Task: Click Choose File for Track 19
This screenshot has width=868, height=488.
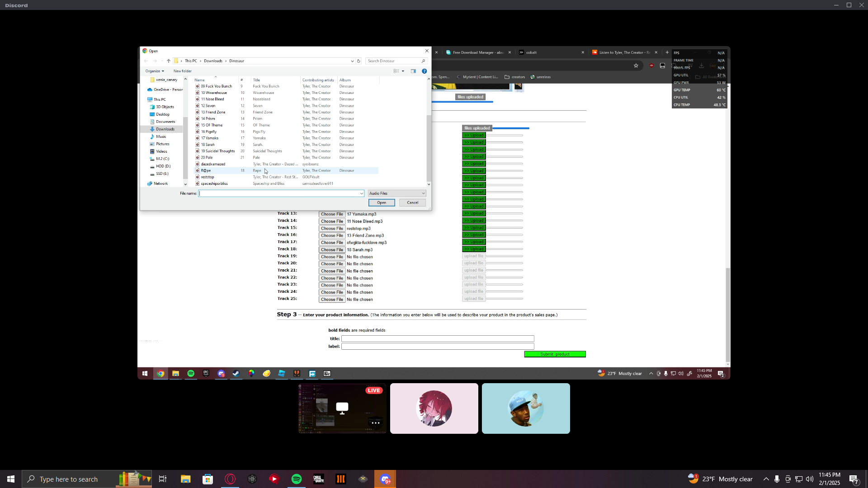Action: pos(331,257)
